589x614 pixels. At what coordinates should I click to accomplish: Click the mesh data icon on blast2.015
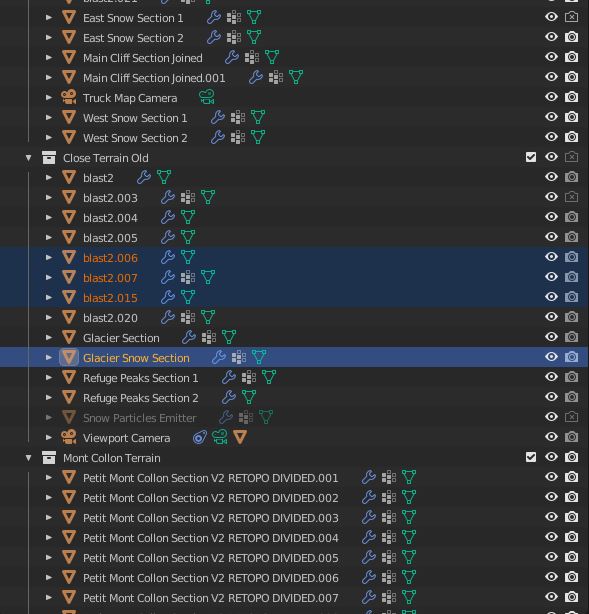tap(188, 297)
